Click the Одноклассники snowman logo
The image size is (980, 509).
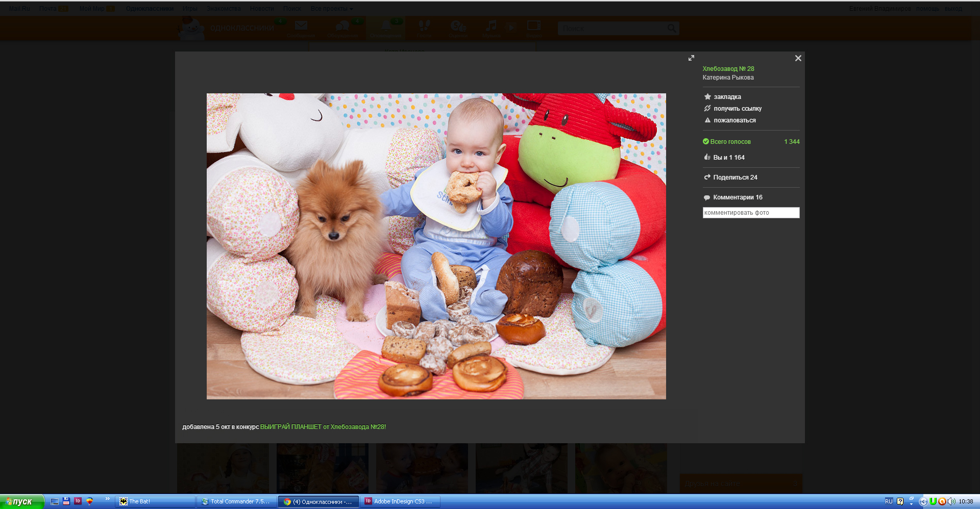tap(191, 29)
